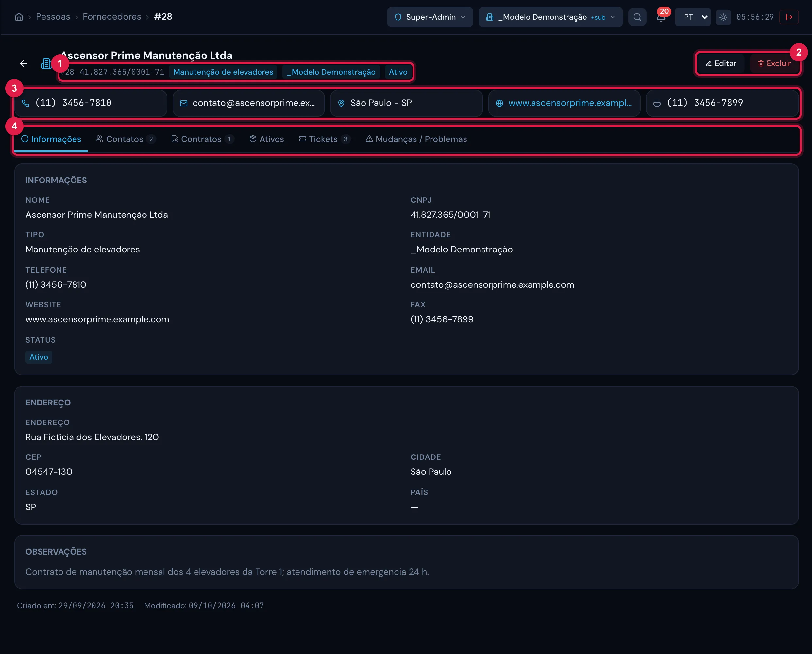The image size is (812, 654).
Task: Click the São Paulo - SP location chip
Action: pos(406,103)
